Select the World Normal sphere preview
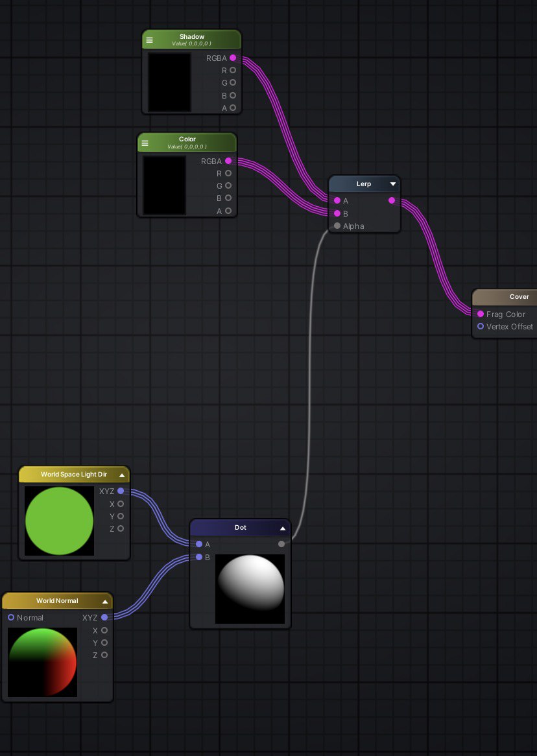The image size is (537, 756). pyautogui.click(x=42, y=663)
